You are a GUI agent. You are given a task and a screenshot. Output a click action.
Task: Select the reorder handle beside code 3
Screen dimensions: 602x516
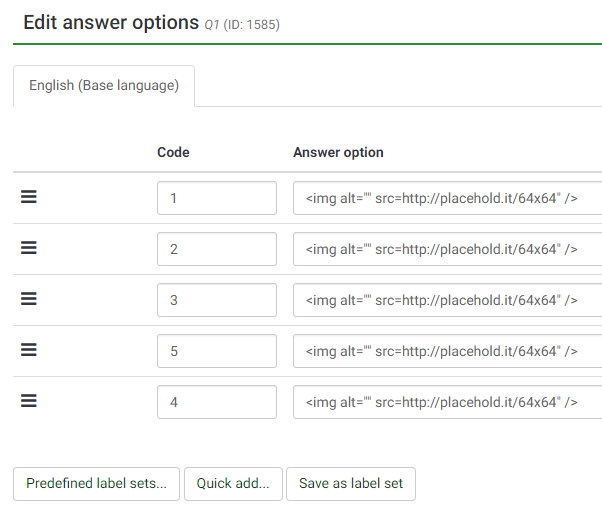pos(29,299)
